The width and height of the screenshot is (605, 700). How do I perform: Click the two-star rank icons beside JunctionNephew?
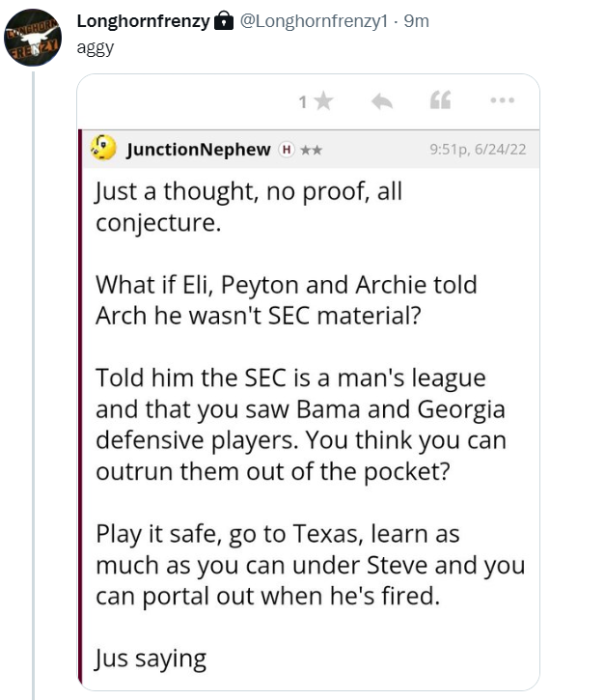pyautogui.click(x=311, y=150)
